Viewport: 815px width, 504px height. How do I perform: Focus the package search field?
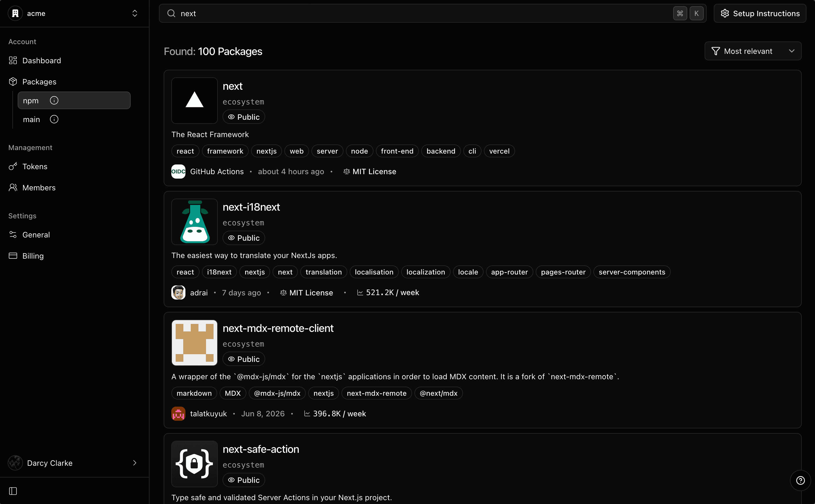[432, 13]
